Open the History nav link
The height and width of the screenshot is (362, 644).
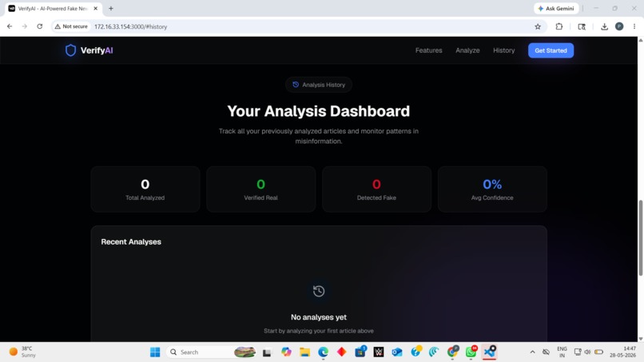tap(503, 50)
